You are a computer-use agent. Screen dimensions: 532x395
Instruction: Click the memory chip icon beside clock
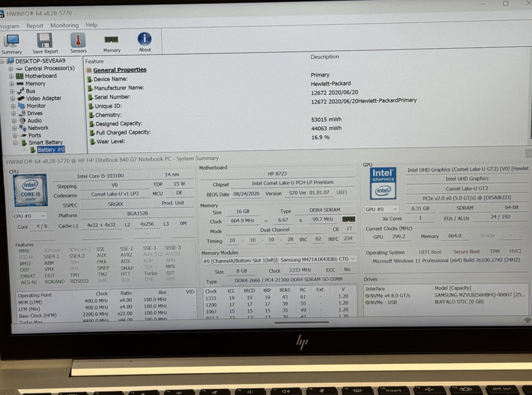point(348,219)
